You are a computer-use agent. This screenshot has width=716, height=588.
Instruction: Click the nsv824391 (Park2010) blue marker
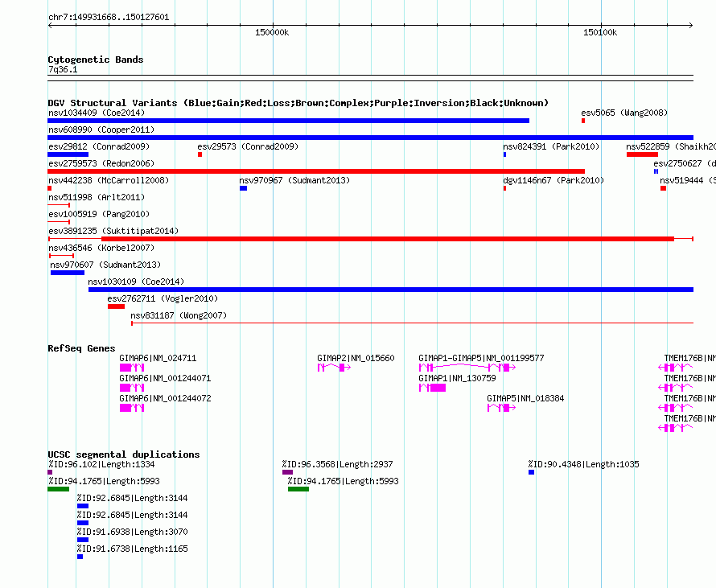tap(504, 154)
